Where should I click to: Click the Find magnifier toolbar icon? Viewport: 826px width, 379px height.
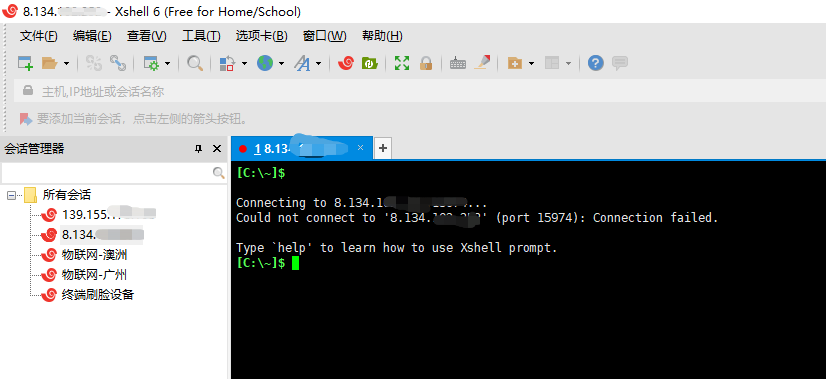point(195,64)
